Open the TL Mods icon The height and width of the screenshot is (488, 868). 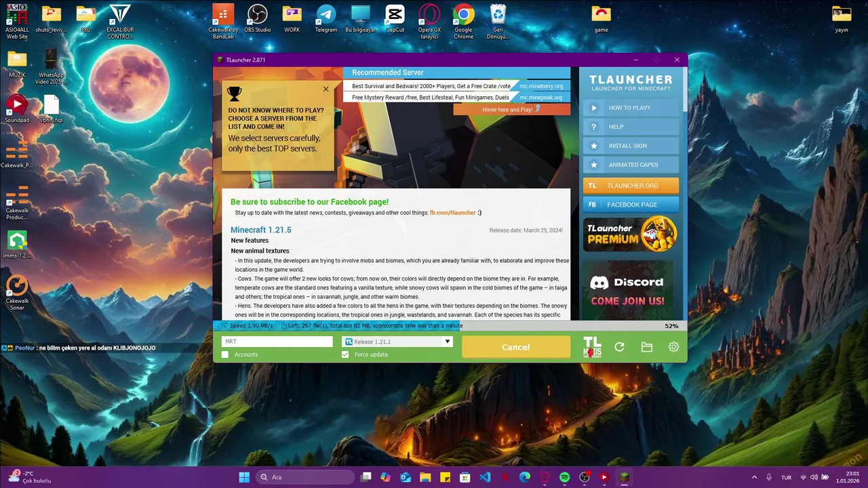[x=592, y=346]
